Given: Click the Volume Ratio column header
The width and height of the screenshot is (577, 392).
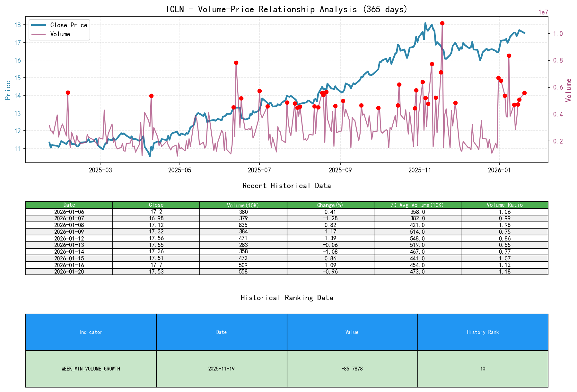Looking at the screenshot, I should (x=505, y=205).
